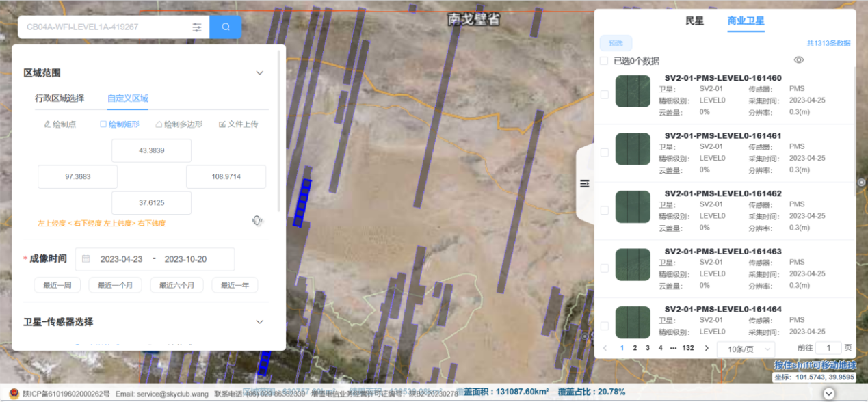
Task: Check the box for SV2-01-PMS-LEVEL0-161460
Action: click(x=605, y=95)
